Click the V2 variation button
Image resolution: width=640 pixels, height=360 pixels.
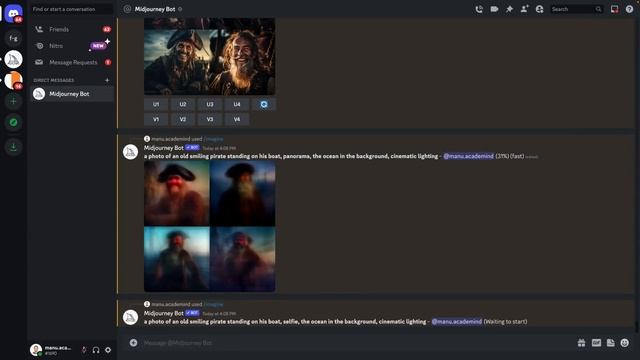point(183,120)
